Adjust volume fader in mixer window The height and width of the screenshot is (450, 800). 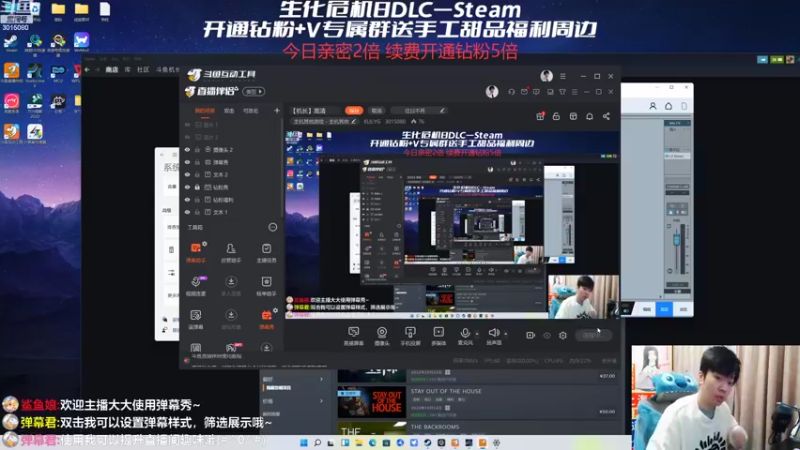677,240
